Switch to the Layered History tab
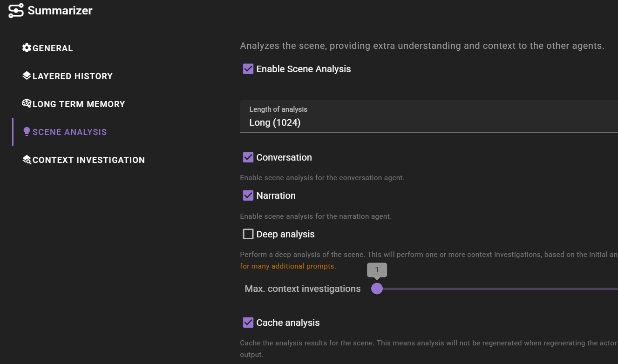Screen dimensions: 618x364 point(73,76)
